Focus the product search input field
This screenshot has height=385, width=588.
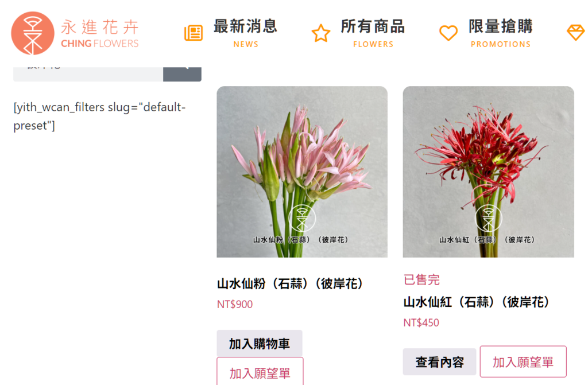click(88, 74)
